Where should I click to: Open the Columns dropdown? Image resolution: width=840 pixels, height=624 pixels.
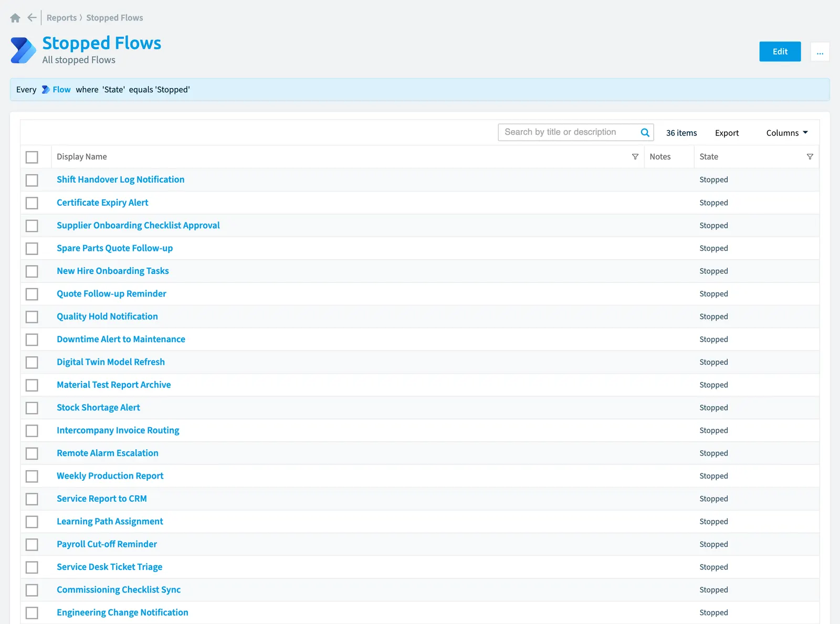[787, 133]
